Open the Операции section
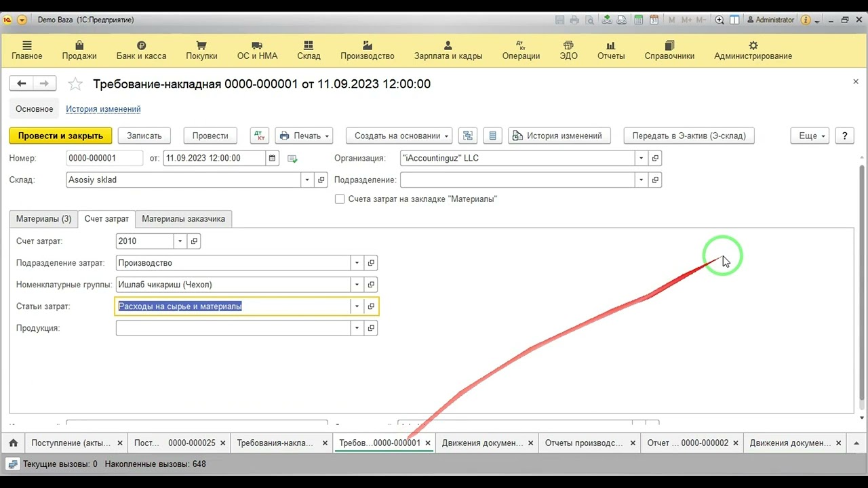The height and width of the screenshot is (488, 868). [521, 50]
